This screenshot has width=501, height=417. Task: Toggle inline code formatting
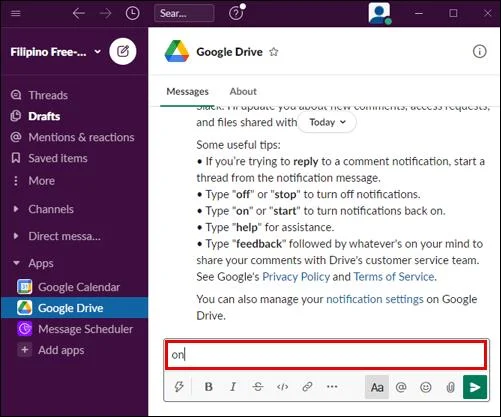(282, 387)
